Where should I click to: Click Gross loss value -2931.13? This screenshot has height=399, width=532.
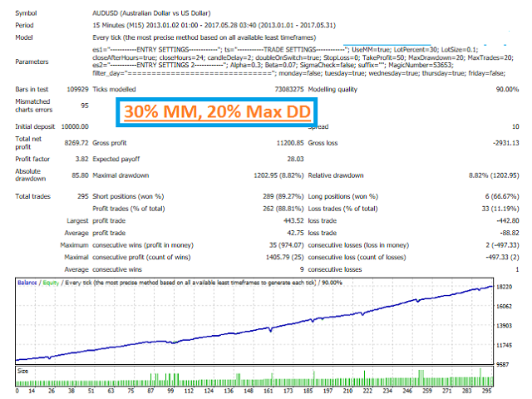[506, 143]
